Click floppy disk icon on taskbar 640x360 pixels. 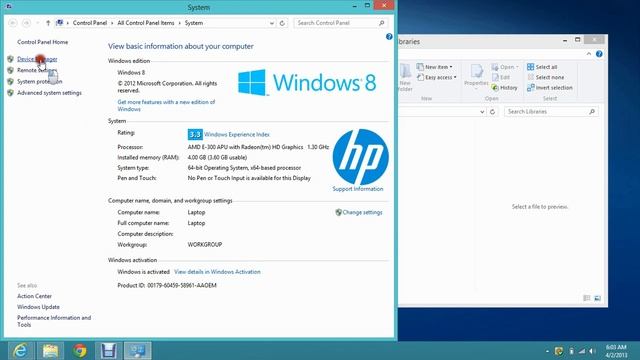coord(108,351)
